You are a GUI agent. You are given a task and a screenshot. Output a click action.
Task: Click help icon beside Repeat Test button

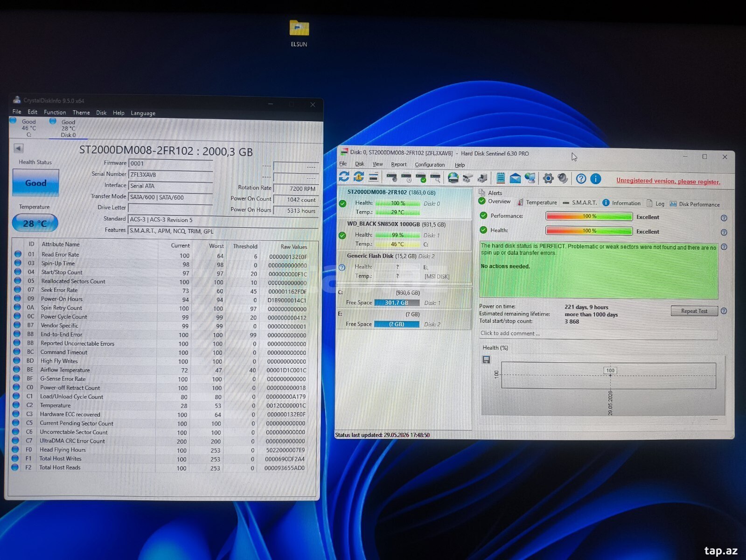[x=724, y=311]
